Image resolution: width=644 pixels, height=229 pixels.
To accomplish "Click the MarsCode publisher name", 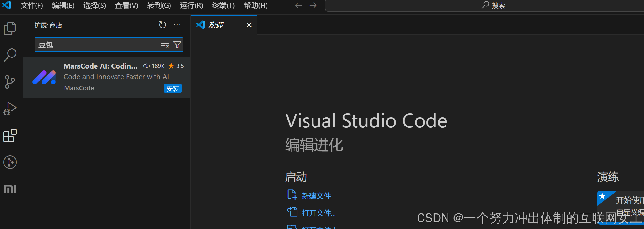I will [x=79, y=88].
